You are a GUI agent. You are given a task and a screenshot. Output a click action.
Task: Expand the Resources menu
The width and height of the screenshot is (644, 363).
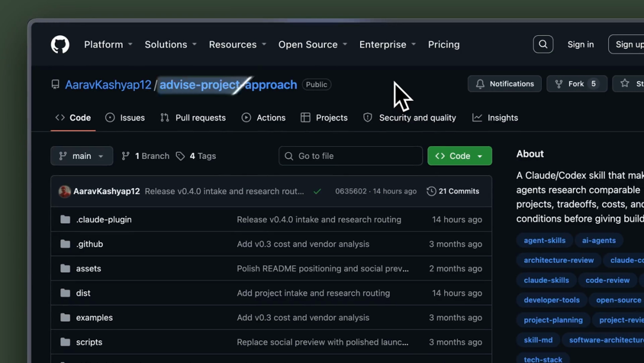coord(237,44)
